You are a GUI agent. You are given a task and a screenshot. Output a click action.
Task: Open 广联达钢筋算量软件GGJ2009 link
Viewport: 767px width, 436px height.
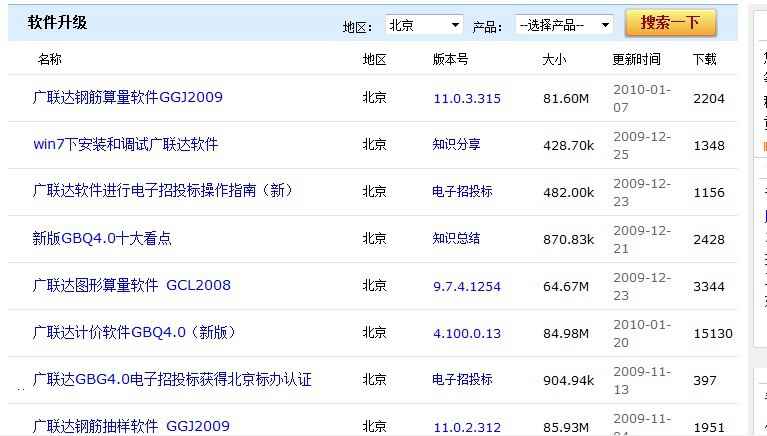(128, 97)
